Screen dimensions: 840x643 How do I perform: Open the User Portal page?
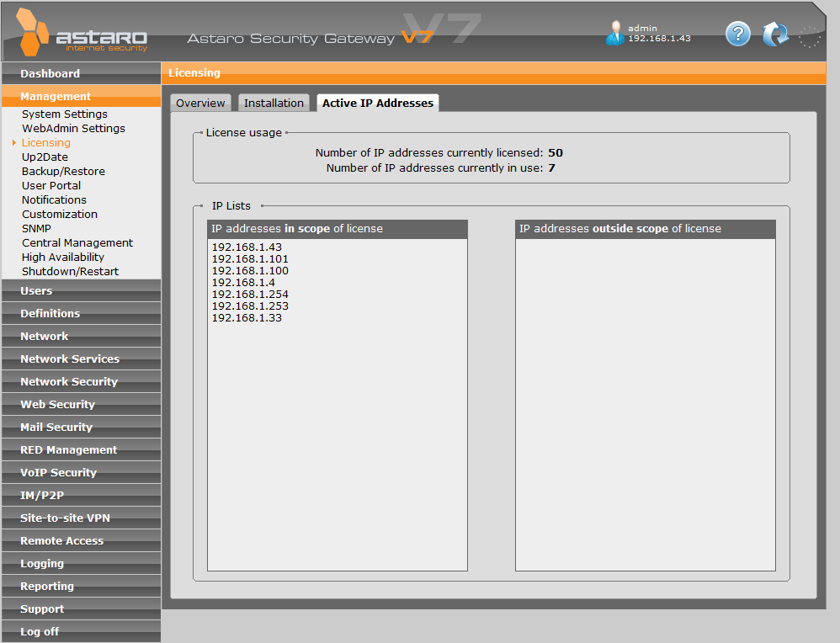(x=51, y=185)
